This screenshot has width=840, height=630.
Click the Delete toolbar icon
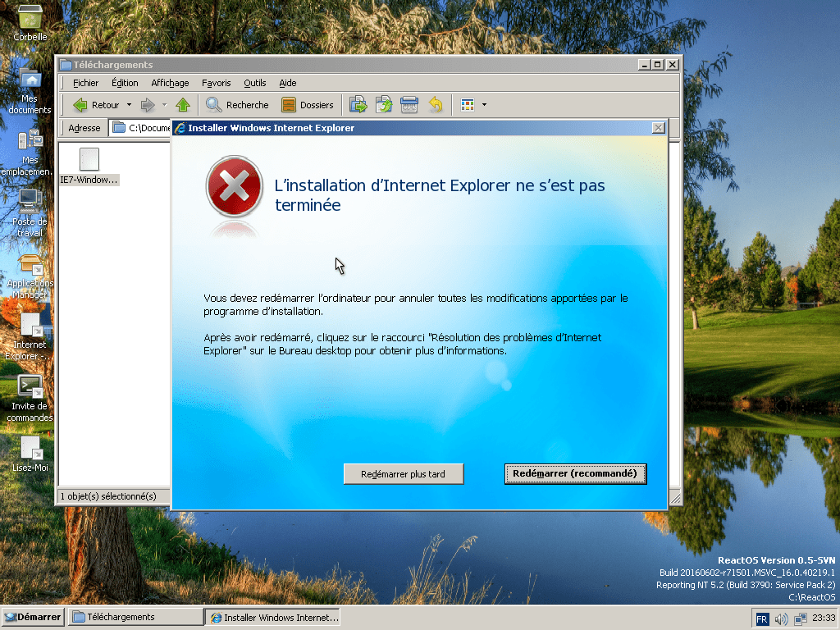[409, 105]
